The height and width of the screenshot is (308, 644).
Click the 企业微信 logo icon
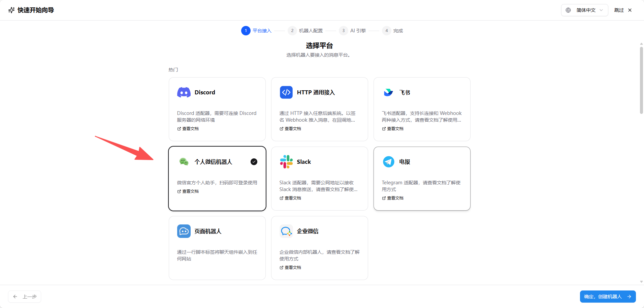click(x=286, y=231)
